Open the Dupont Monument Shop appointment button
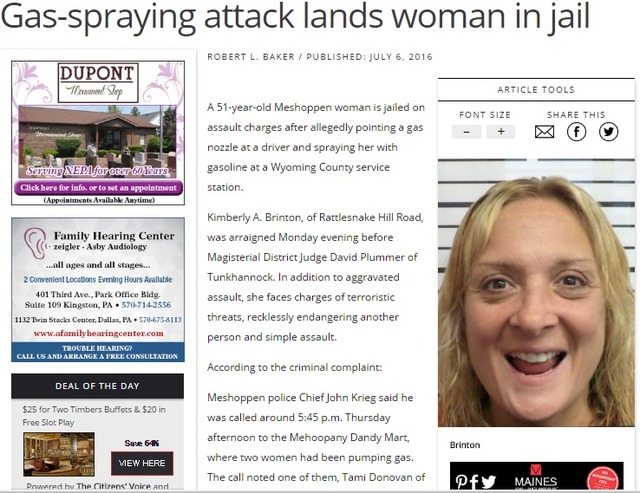 coord(98,188)
